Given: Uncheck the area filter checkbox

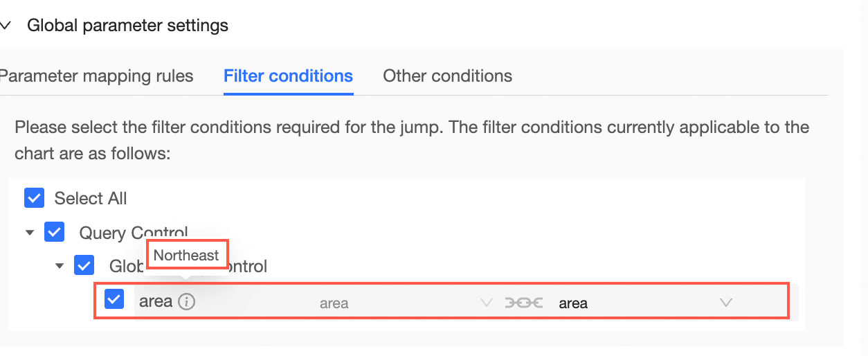Looking at the screenshot, I should (x=114, y=299).
